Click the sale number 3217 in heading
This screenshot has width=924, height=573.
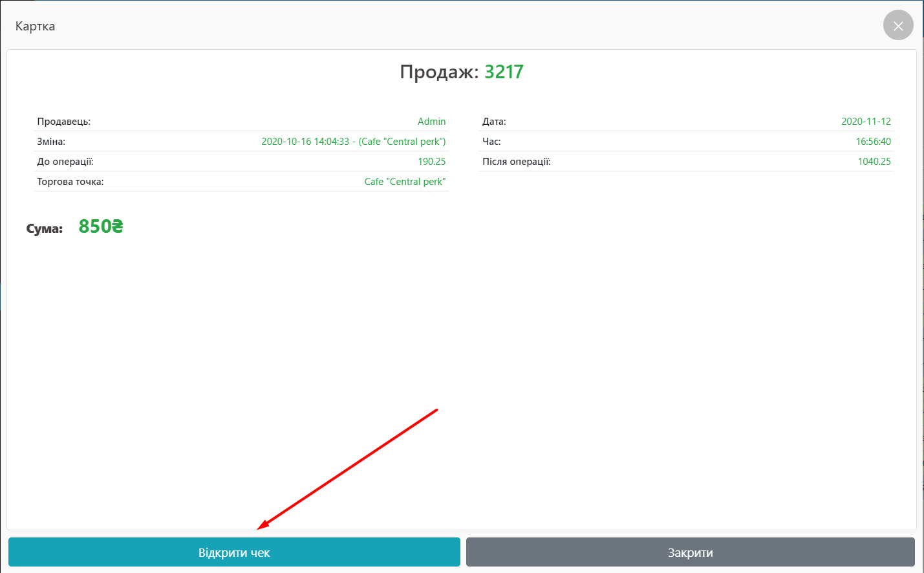point(504,72)
